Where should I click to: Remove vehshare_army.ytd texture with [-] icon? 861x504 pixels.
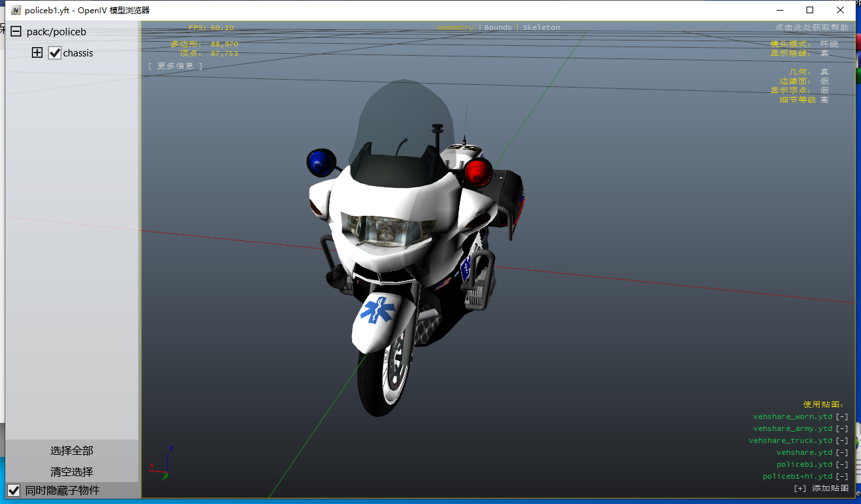[842, 429]
